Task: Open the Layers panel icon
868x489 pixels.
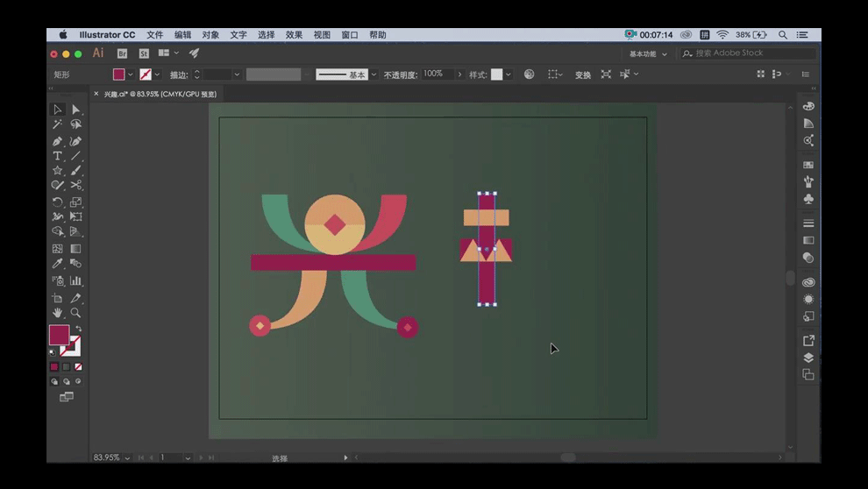Action: click(x=808, y=358)
